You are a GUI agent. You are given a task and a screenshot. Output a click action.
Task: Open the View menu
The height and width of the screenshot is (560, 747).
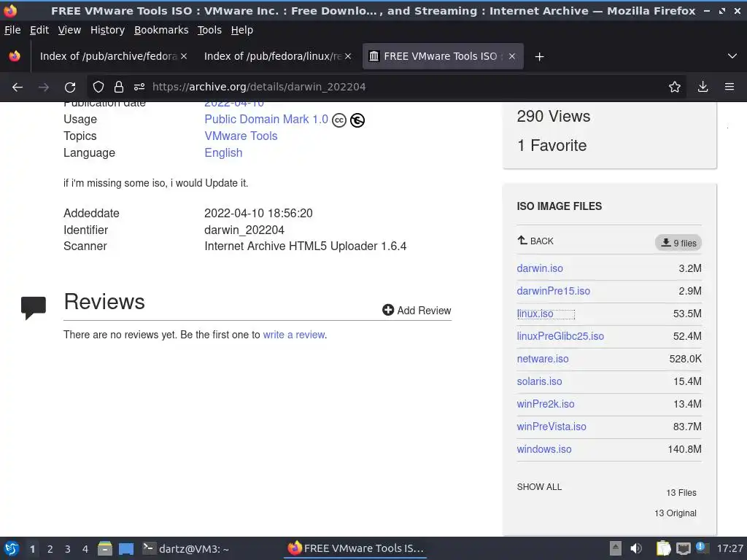tap(69, 30)
